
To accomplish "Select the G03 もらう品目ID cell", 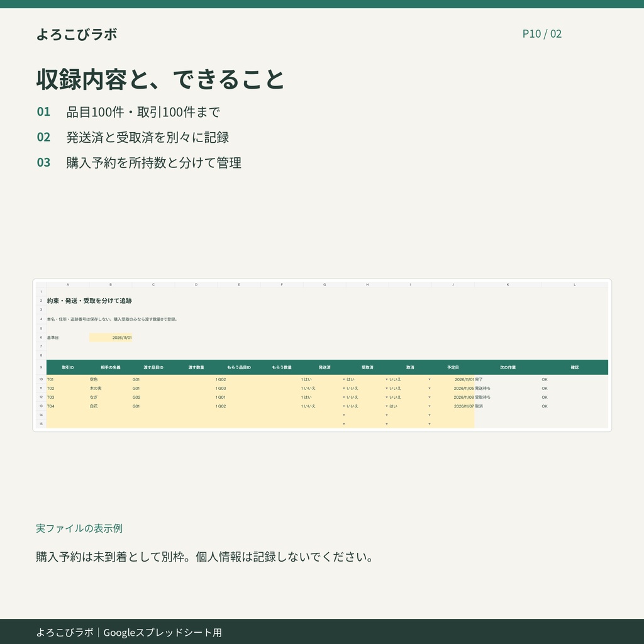I will (239, 388).
